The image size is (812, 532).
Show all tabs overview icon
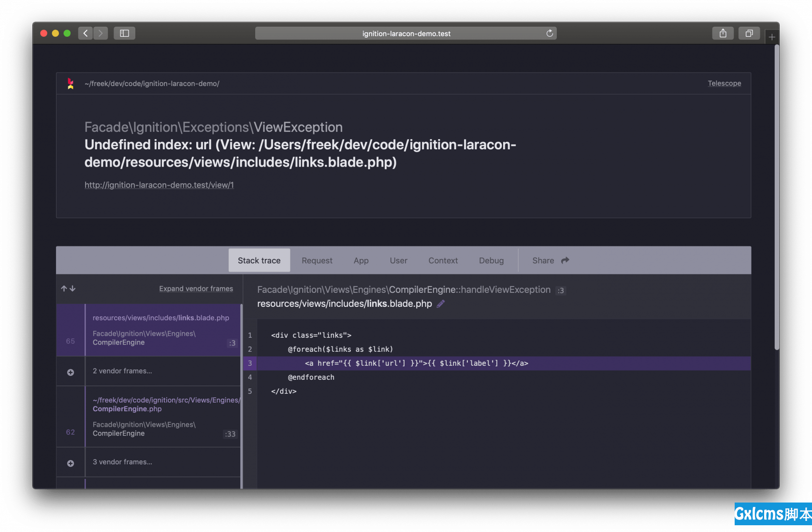[x=749, y=33]
